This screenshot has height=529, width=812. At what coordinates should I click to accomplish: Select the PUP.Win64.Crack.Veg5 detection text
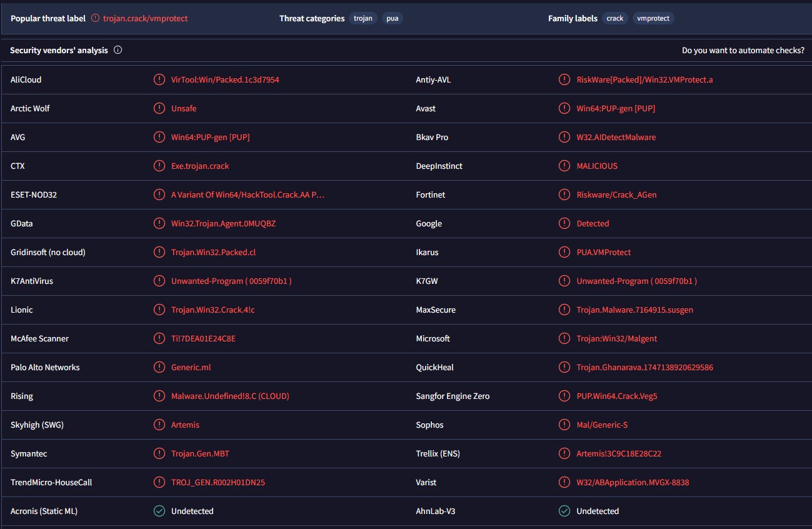(x=617, y=396)
